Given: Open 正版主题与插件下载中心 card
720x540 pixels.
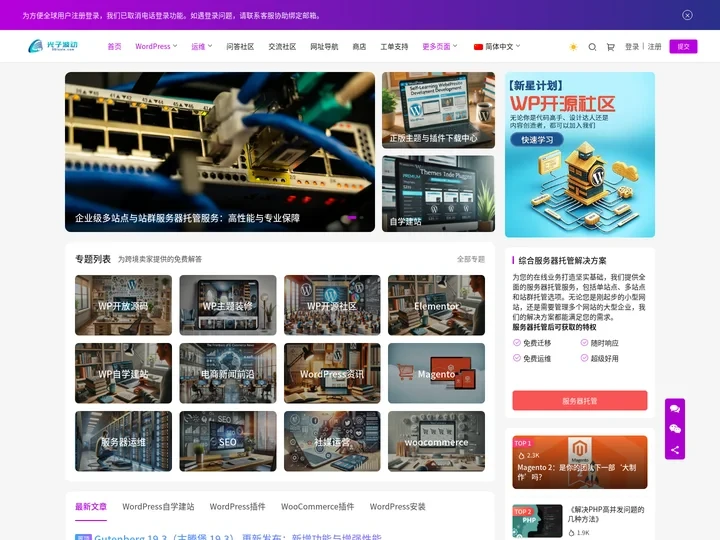Looking at the screenshot, I should [438, 110].
